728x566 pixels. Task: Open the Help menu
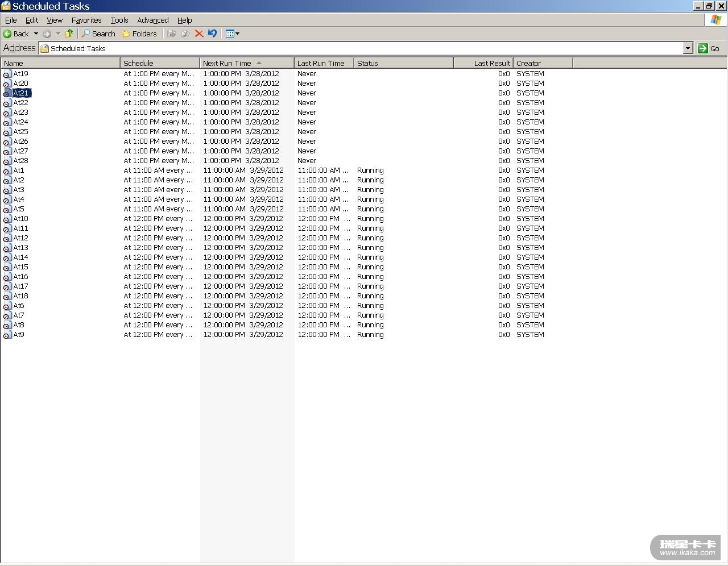[184, 20]
